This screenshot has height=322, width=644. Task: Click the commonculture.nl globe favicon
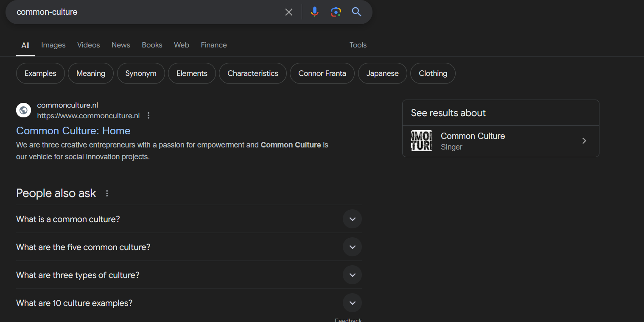pyautogui.click(x=24, y=110)
